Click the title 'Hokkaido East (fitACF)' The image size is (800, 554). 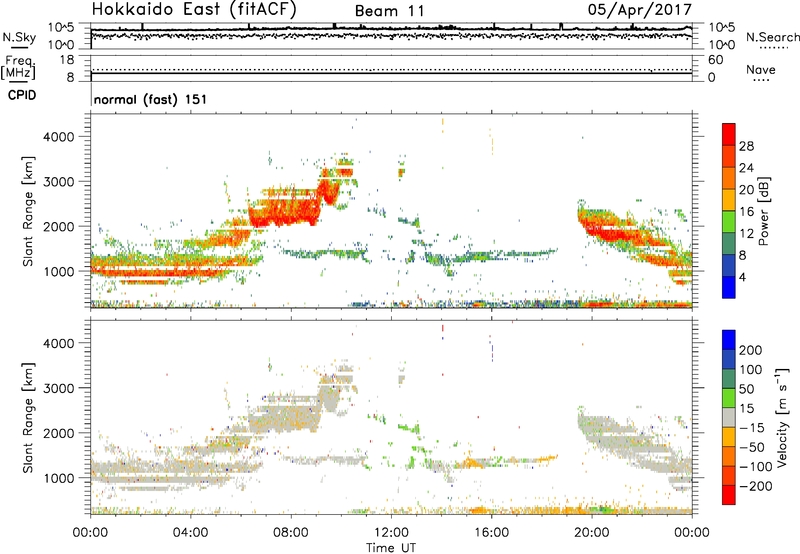click(x=194, y=10)
